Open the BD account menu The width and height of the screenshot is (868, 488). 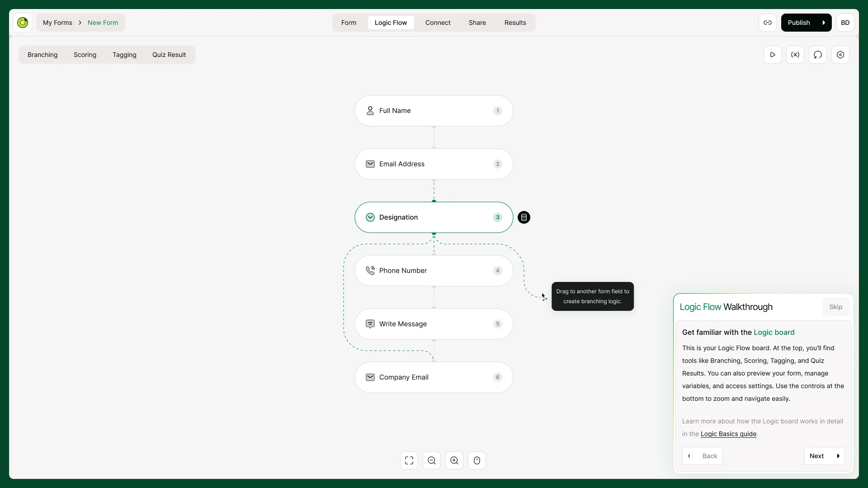pyautogui.click(x=845, y=23)
